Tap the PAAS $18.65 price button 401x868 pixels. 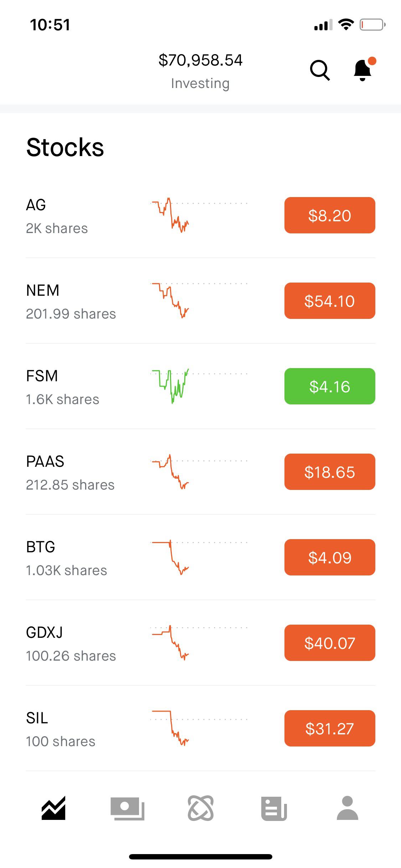[x=330, y=472]
